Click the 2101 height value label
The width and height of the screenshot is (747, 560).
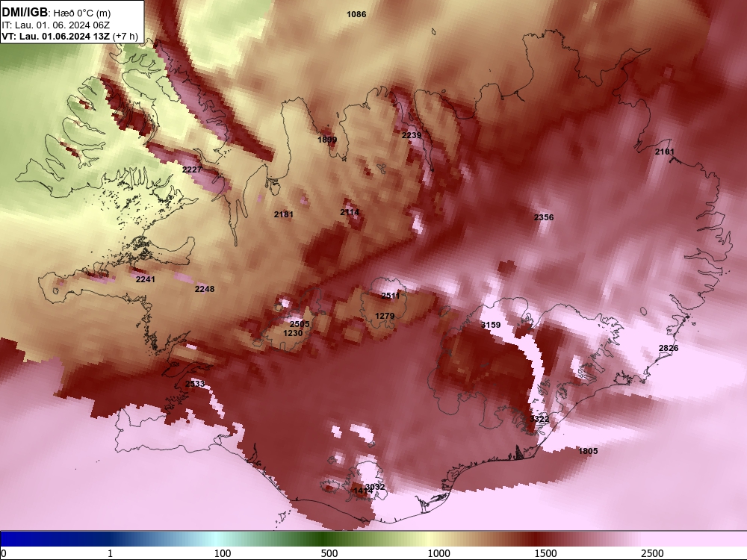coord(665,152)
